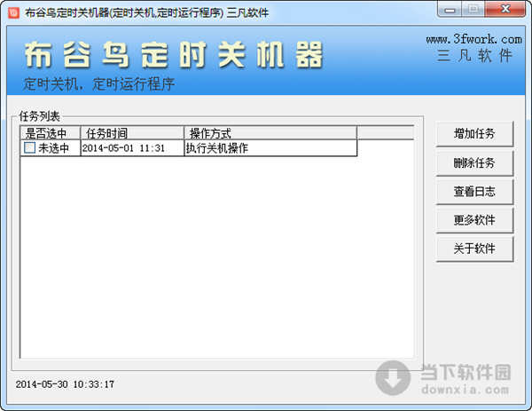532x411 pixels.
Task: Click the 增加任务 button
Action: coord(474,133)
